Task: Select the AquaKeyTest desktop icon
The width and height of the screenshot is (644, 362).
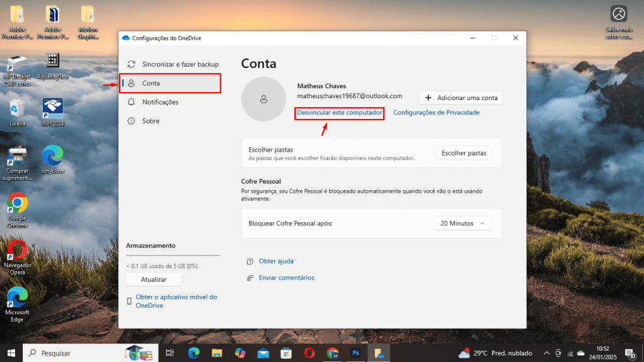Action: click(53, 66)
